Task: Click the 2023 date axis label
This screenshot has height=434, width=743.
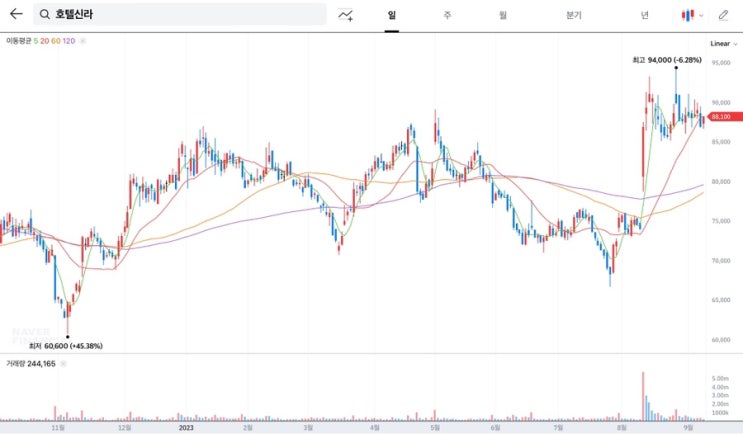Action: coord(186,428)
